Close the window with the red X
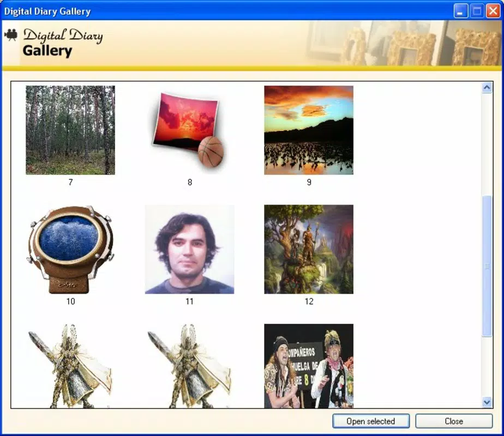This screenshot has width=504, height=436. pyautogui.click(x=493, y=11)
